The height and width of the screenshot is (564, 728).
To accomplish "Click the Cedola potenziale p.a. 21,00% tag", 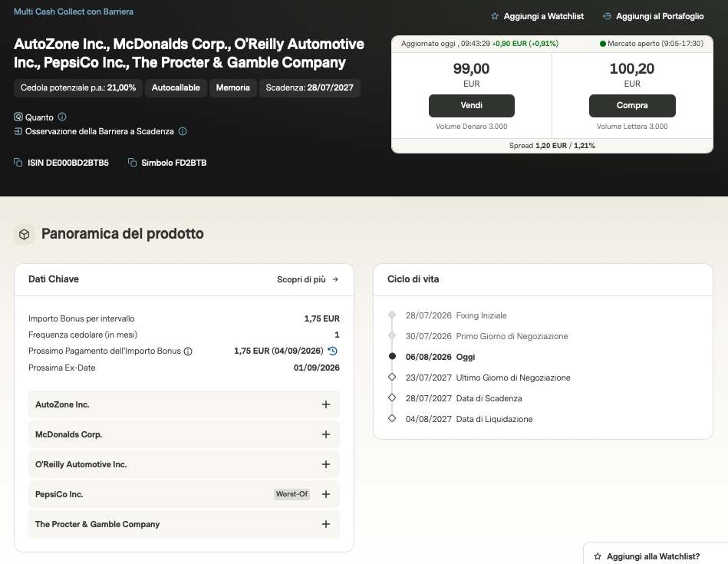I will click(78, 87).
